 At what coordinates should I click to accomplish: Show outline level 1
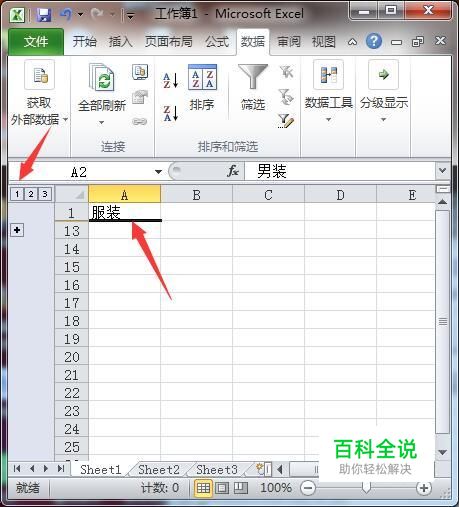point(17,194)
